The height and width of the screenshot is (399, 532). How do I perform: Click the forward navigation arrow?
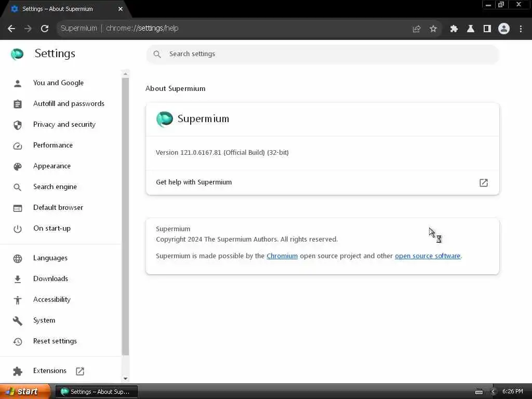28,29
